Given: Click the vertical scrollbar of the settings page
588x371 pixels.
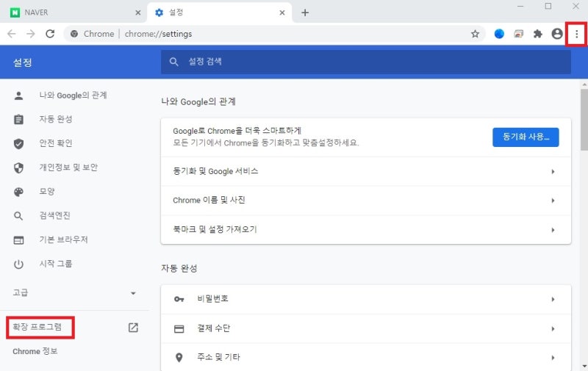Looking at the screenshot, I should tap(584, 120).
